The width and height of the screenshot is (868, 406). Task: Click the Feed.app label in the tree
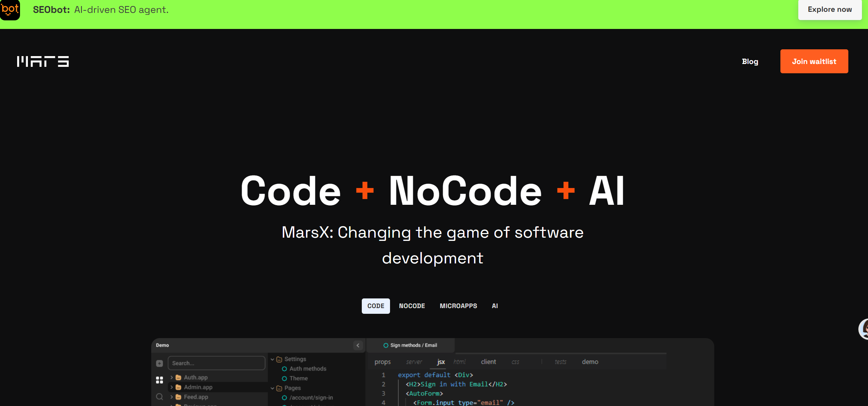(196, 397)
